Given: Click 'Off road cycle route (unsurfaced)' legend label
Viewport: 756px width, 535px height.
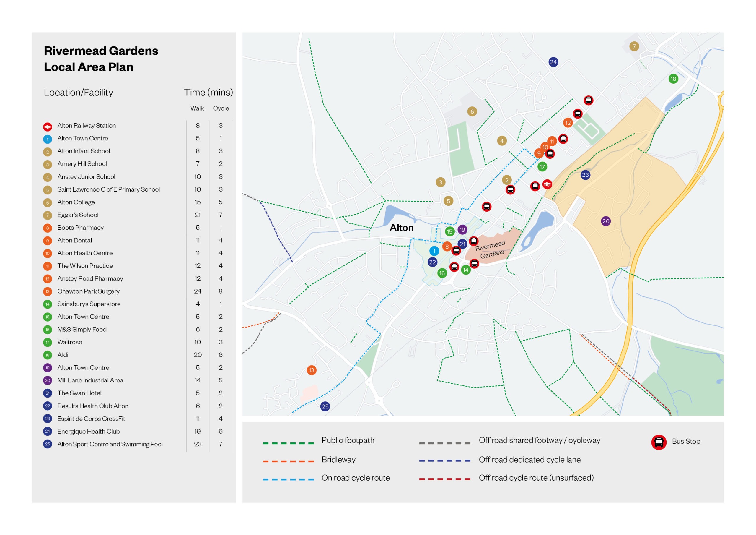Looking at the screenshot, I should (x=536, y=478).
